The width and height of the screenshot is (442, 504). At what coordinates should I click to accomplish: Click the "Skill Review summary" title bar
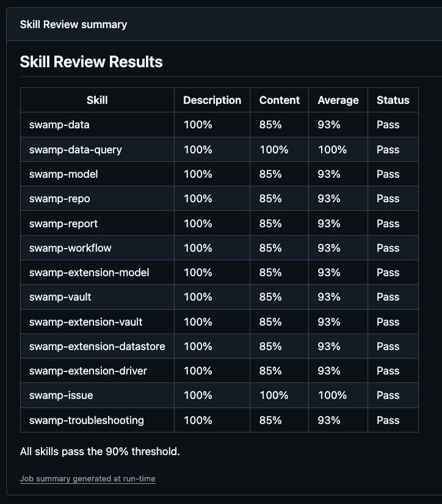pos(73,24)
